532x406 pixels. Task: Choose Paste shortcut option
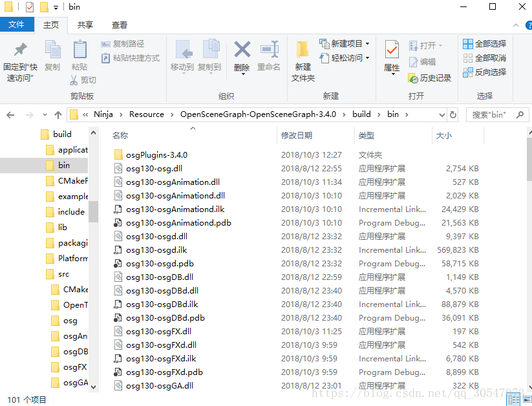(131, 58)
